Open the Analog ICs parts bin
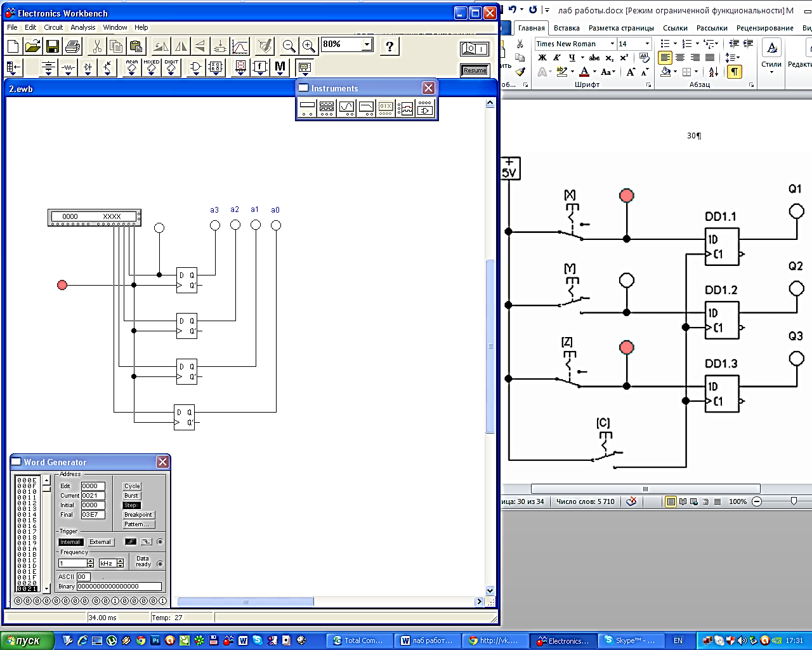This screenshot has height=650, width=812. click(131, 67)
